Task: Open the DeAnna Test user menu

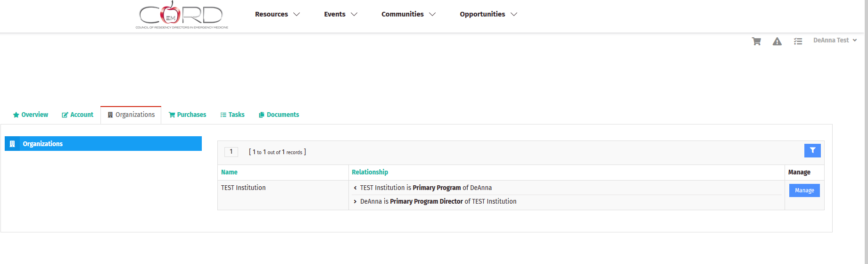Action: click(835, 41)
